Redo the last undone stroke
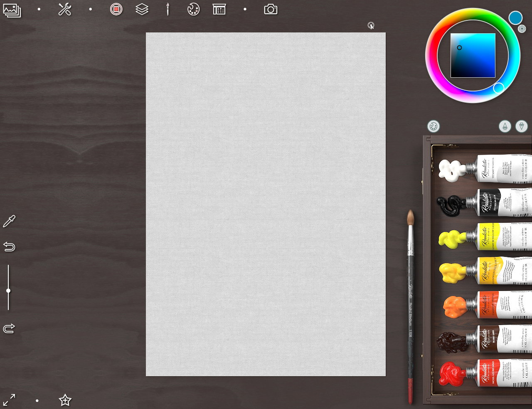Screen dimensions: 532x409 coord(9,328)
